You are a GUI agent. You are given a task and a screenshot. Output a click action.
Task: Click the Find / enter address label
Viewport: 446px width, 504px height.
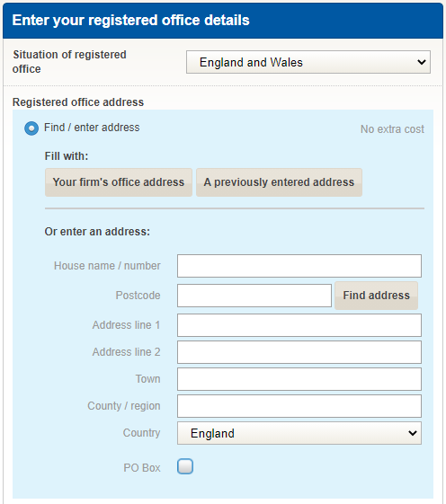(x=92, y=128)
